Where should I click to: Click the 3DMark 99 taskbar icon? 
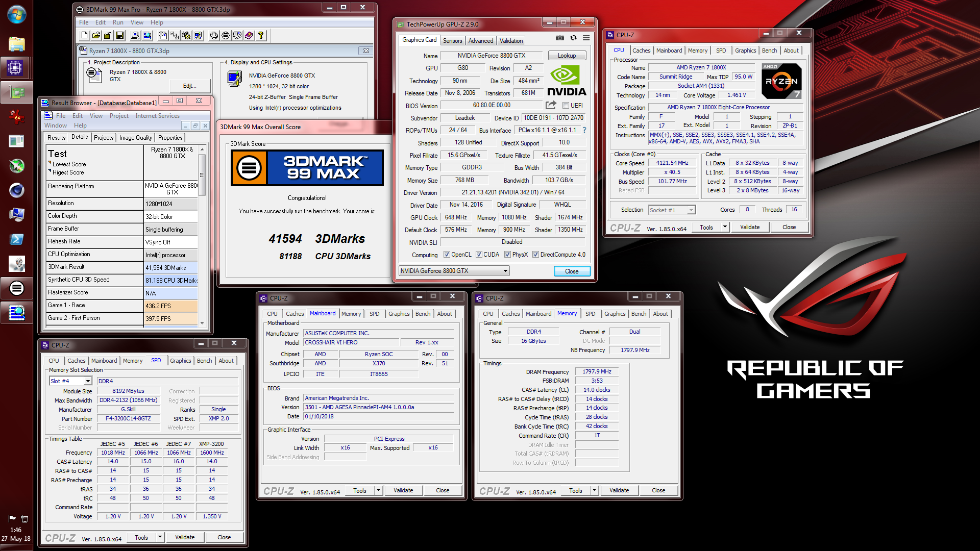tap(17, 288)
